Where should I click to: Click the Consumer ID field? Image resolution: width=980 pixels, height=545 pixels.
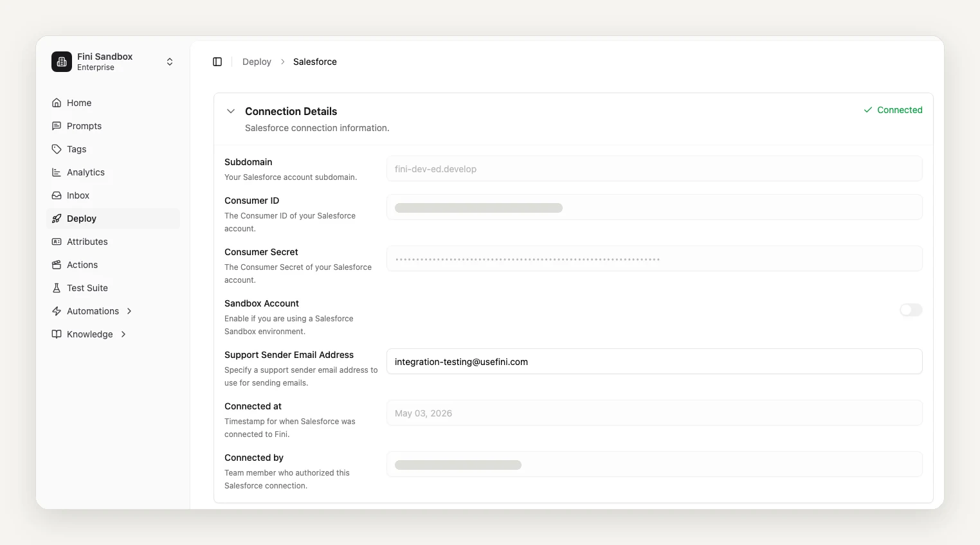[655, 207]
